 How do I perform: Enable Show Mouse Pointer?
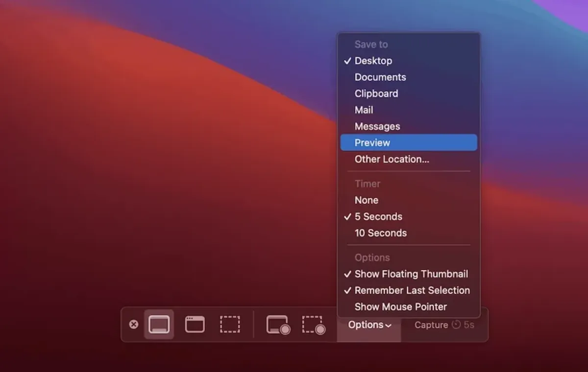(x=400, y=307)
